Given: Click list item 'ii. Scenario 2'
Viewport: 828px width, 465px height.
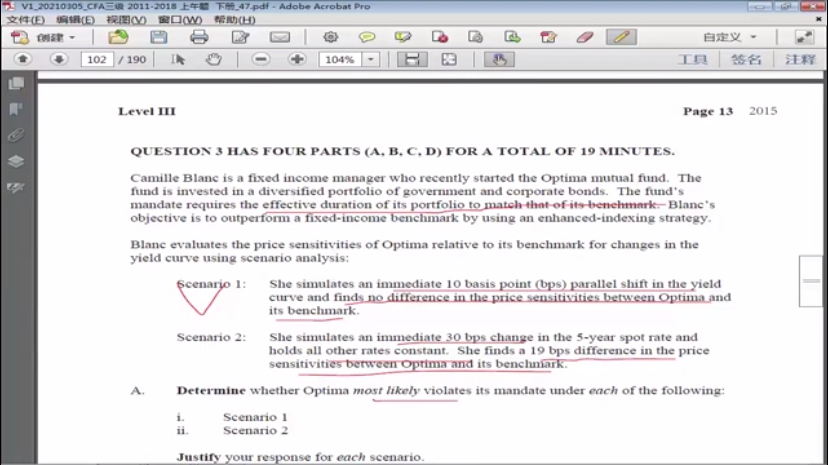Looking at the screenshot, I should (232, 431).
